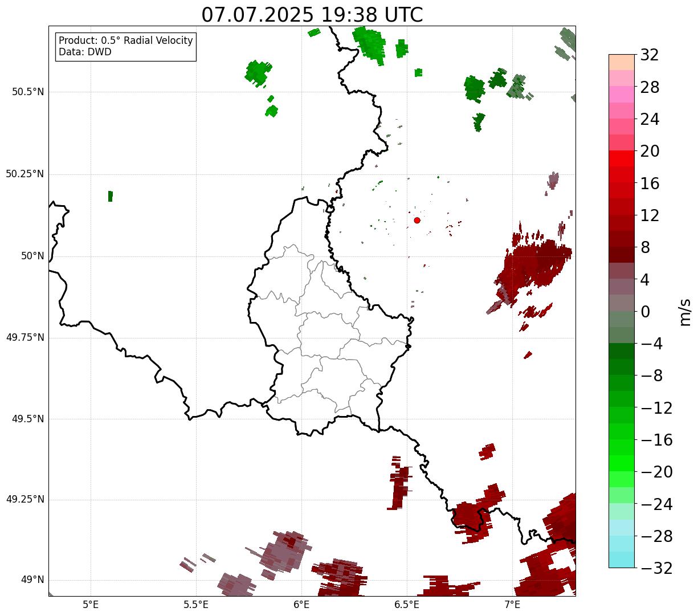Click the colorbar tick label −4
698x616 pixels.
[651, 344]
